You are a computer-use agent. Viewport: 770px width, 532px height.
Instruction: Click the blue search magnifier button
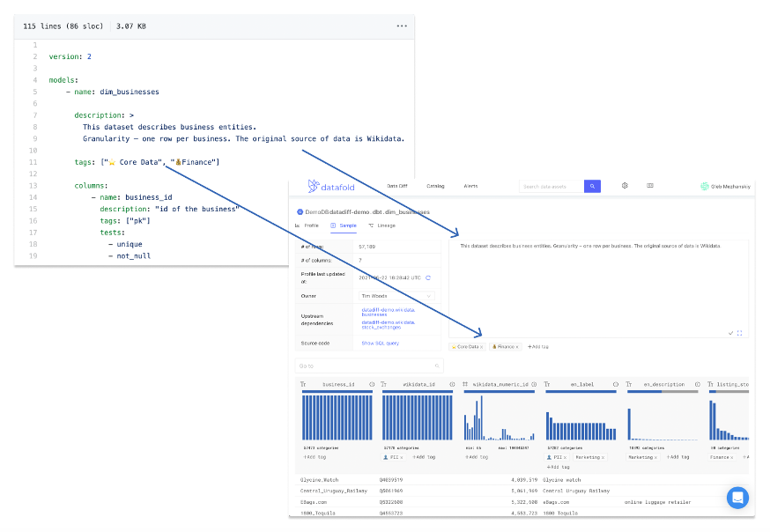click(592, 186)
